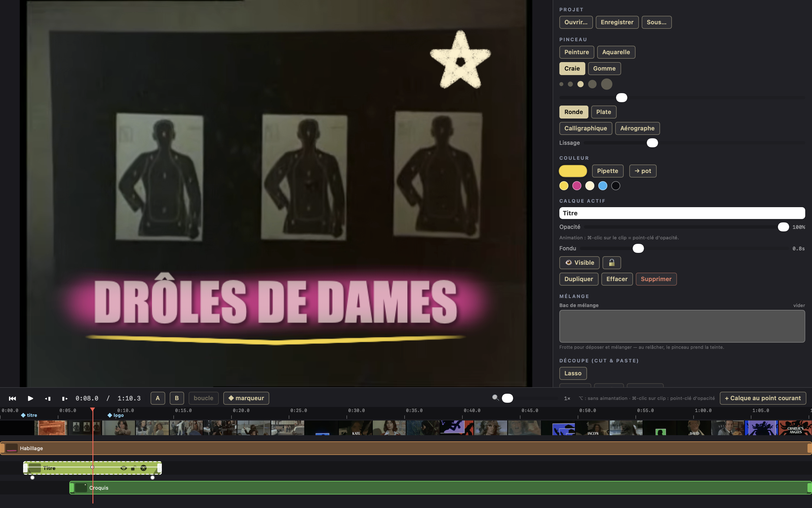This screenshot has width=812, height=508.
Task: Activate the Pipette eyedropper
Action: tap(608, 171)
